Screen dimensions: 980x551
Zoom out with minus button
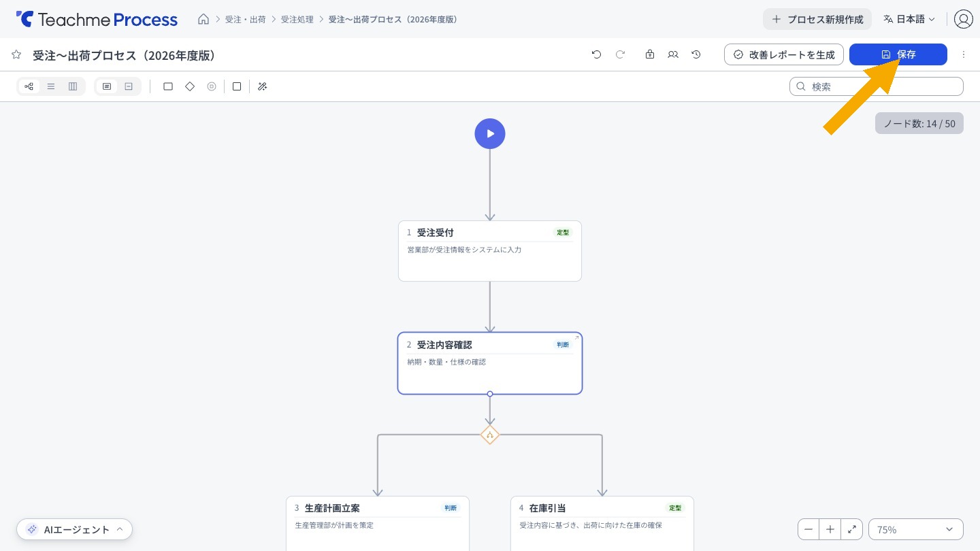[x=808, y=529]
